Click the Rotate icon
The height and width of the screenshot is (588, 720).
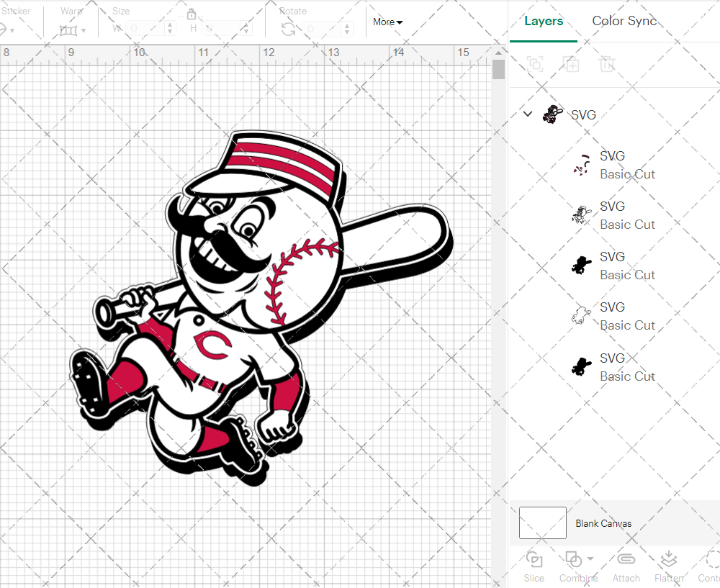[289, 30]
